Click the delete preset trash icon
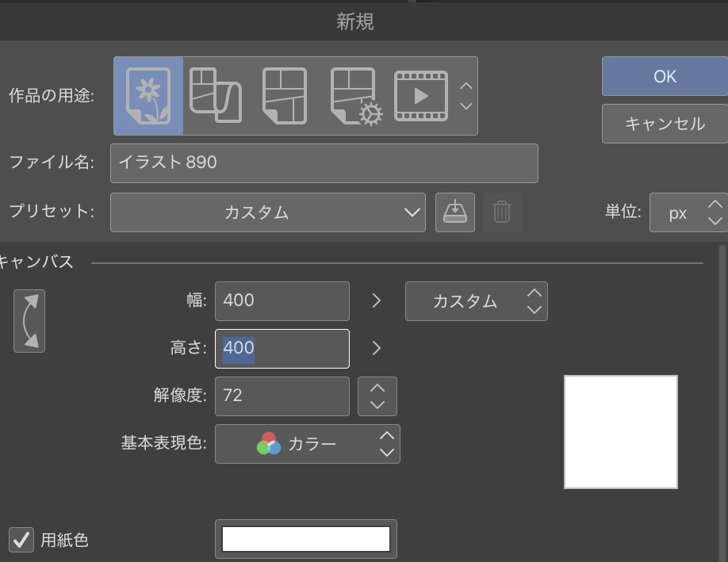Viewport: 728px width, 562px height. tap(502, 212)
